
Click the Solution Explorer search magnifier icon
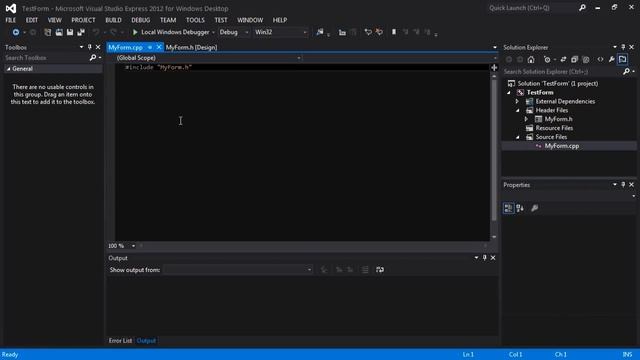click(627, 72)
